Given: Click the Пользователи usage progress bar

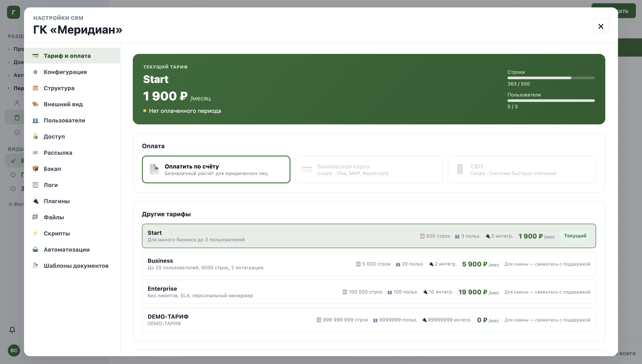Looking at the screenshot, I should tap(551, 101).
